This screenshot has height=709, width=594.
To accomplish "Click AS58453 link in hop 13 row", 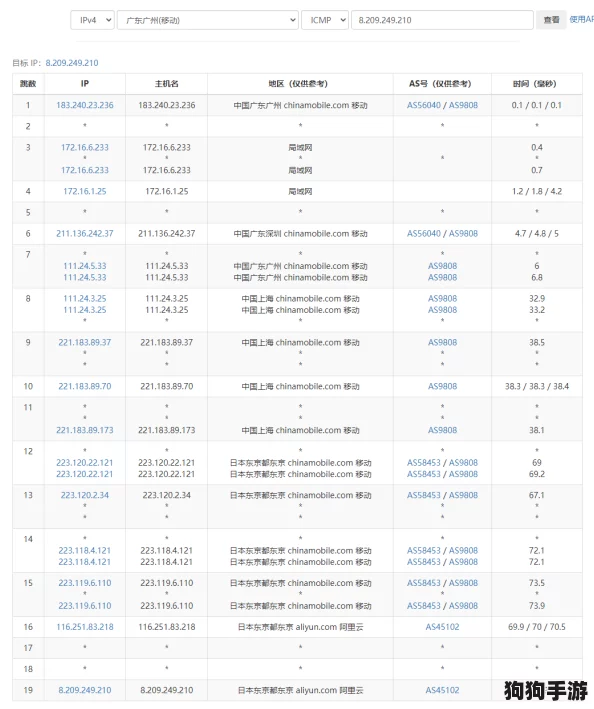I will (424, 496).
